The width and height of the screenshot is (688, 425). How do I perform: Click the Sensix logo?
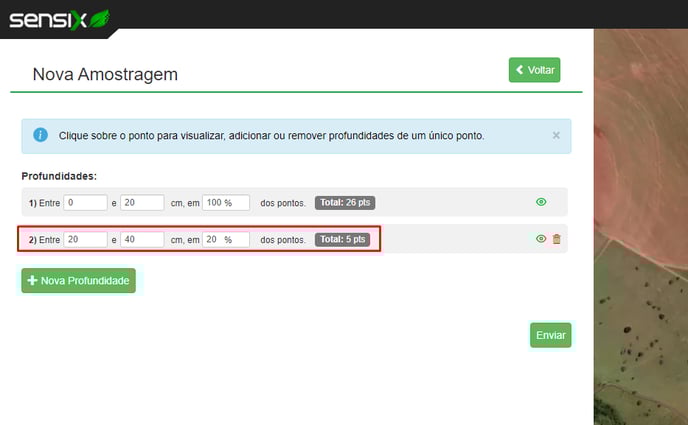(60, 20)
